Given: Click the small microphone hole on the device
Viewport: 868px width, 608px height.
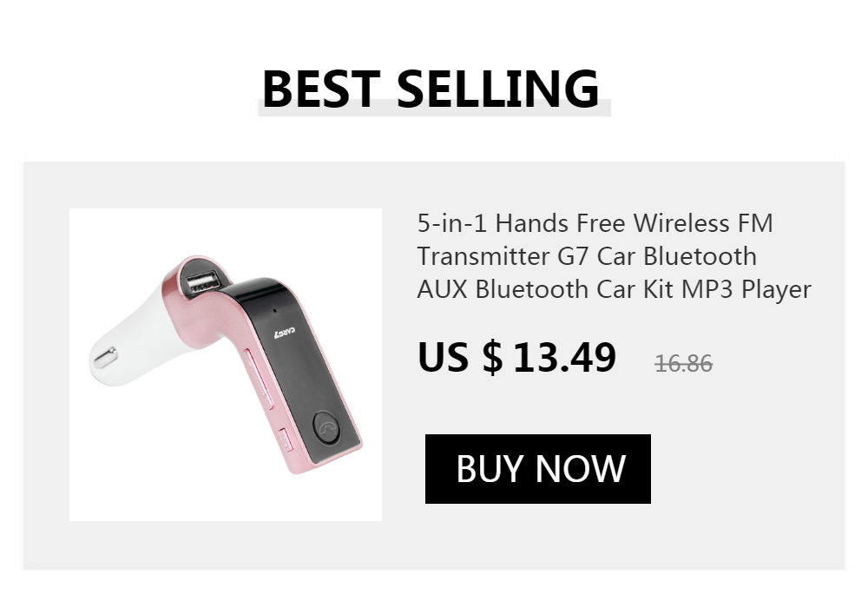Looking at the screenshot, I should tap(274, 309).
